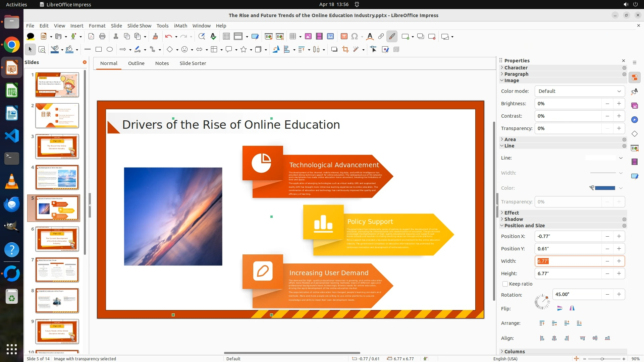Viewport: 644px width, 362px height.
Task: Switch to the Outline tab
Action: [136, 63]
